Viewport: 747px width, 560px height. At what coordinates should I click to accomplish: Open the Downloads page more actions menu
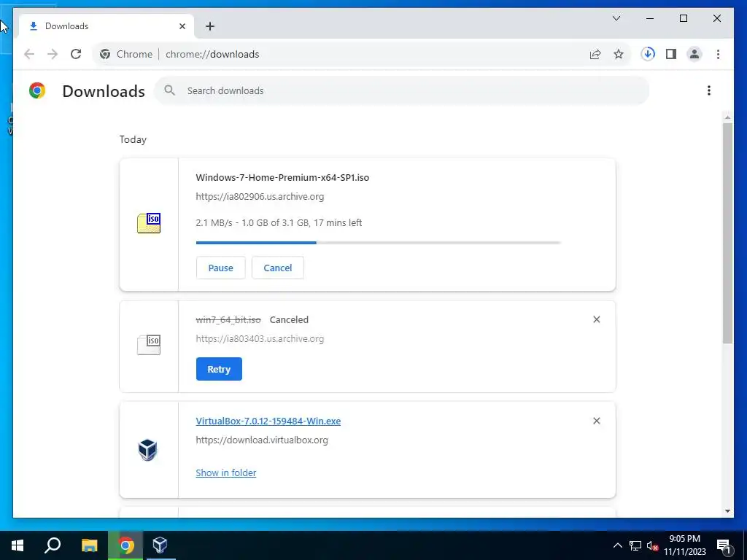(709, 90)
